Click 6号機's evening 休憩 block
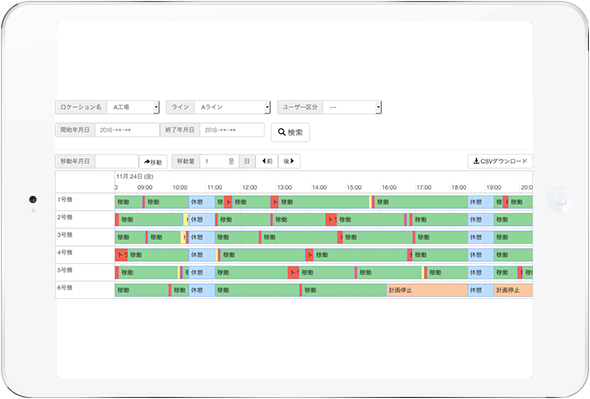The height and width of the screenshot is (399, 590). click(x=481, y=290)
